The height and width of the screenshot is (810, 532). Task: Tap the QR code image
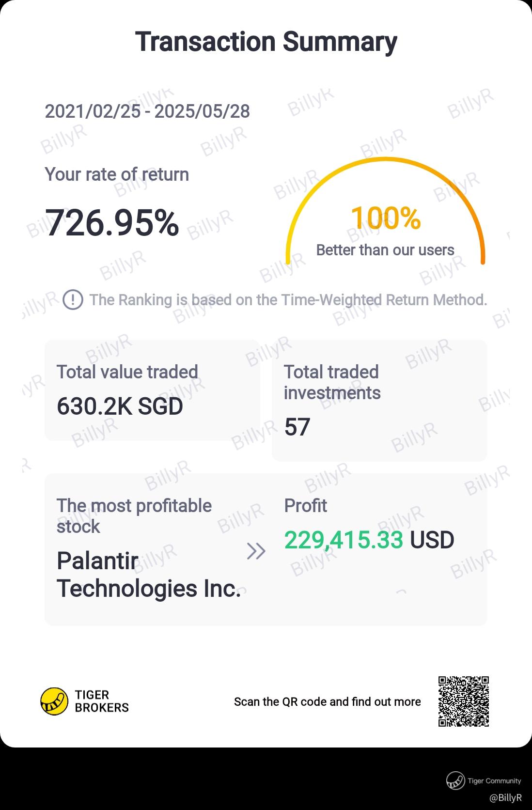[463, 701]
